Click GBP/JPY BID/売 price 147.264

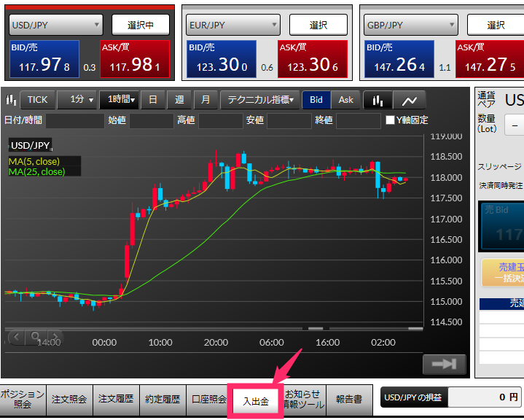(399, 59)
